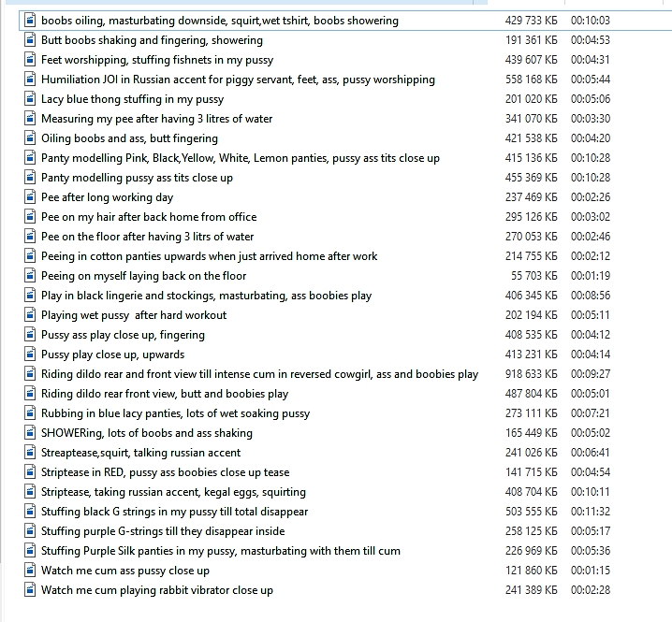The height and width of the screenshot is (622, 672).
Task: Click the 00:09:27 duration value
Action: click(x=590, y=374)
